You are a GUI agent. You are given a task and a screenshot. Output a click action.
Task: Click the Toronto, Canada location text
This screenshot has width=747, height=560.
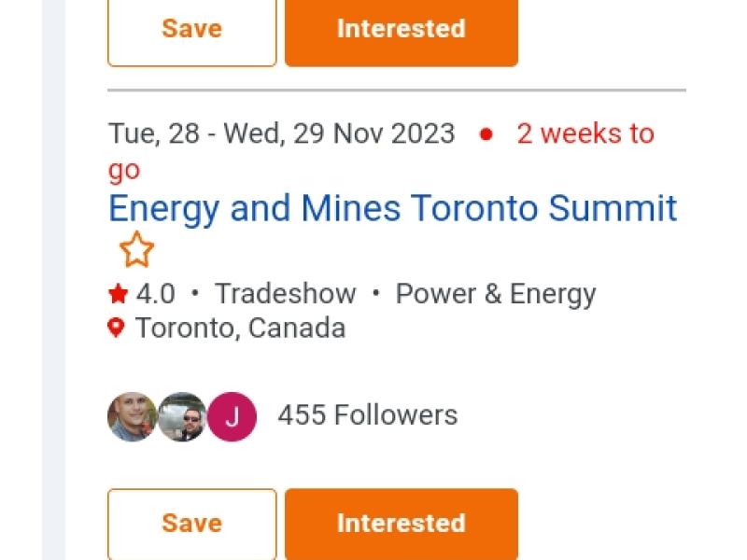[x=240, y=328]
